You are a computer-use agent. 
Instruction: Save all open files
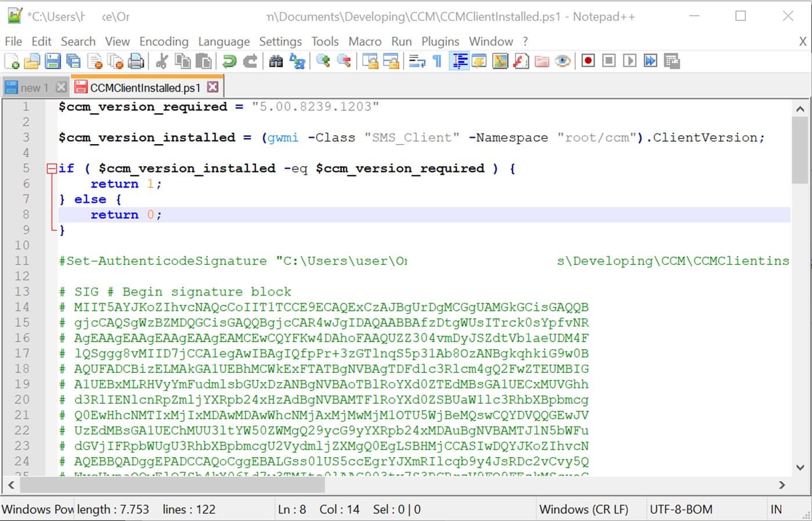(74, 61)
